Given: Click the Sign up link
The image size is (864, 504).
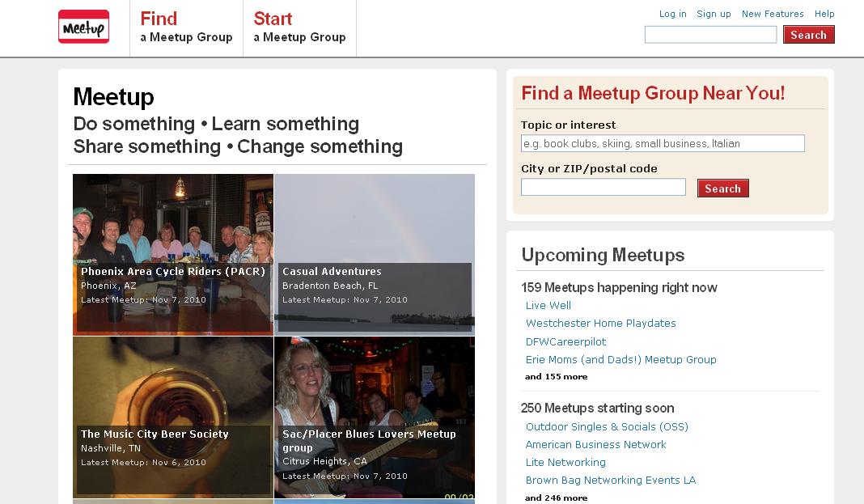Looking at the screenshot, I should click(714, 14).
